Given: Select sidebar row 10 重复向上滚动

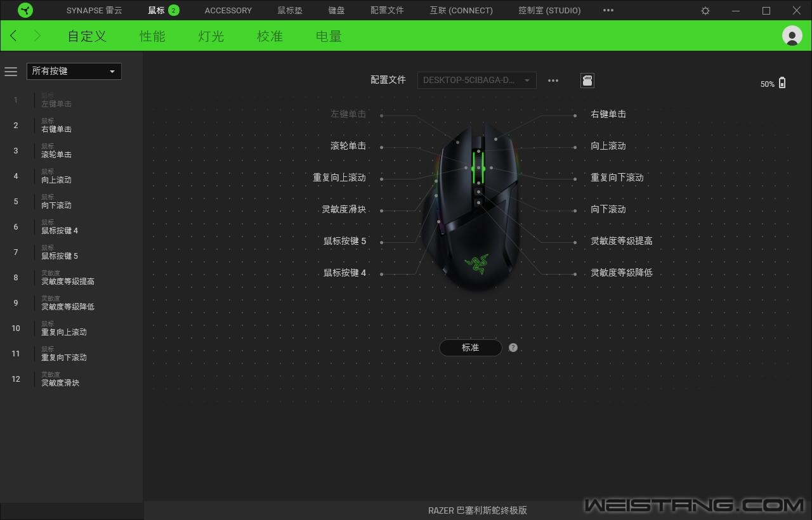Looking at the screenshot, I should [71, 328].
